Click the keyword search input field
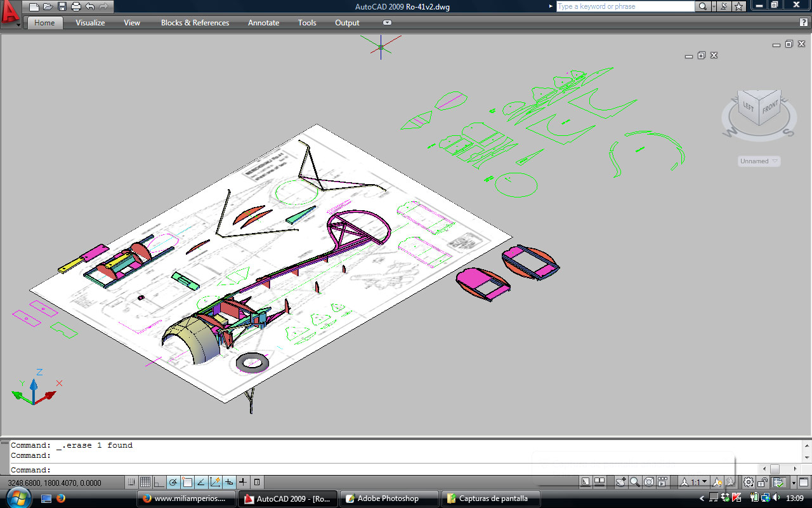Screen dimensions: 812x508 (x=625, y=6)
